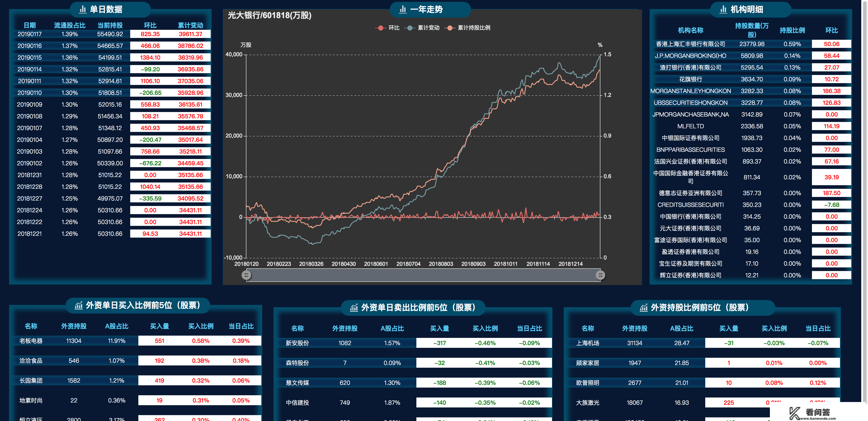
Task: Click the bar chart icon beside 机构明细
Action: point(723,9)
